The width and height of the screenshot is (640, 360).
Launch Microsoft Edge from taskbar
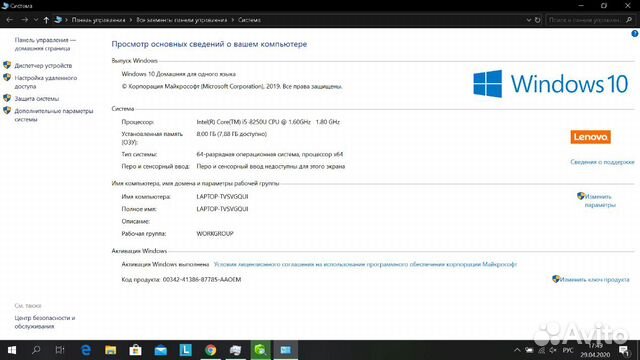(x=86, y=350)
